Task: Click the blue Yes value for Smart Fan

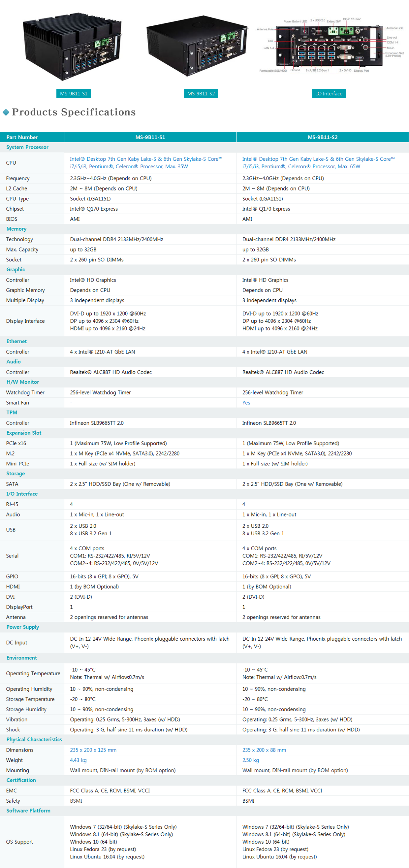Action: tap(246, 403)
